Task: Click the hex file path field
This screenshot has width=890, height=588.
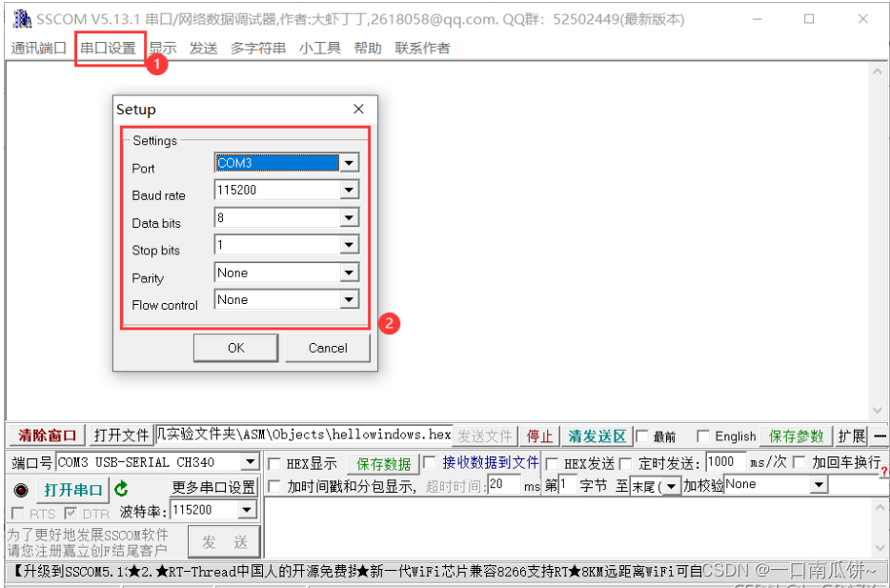Action: click(304, 436)
